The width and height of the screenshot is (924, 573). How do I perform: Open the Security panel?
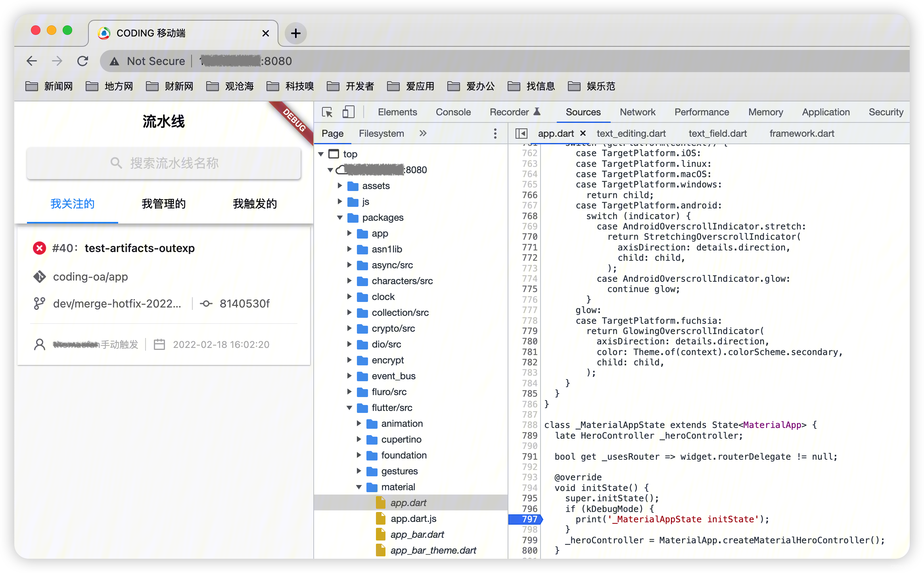[886, 112]
